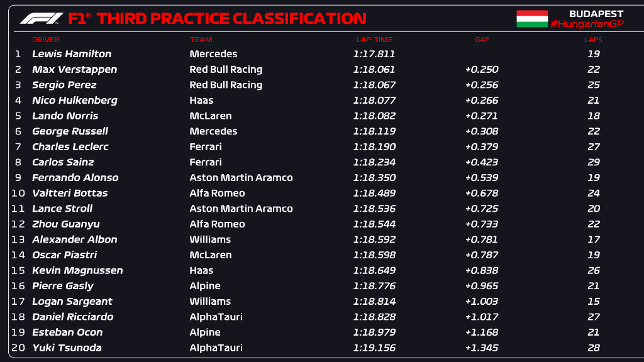
Task: Click driver name Yuki Tsunoda
Action: (x=67, y=348)
